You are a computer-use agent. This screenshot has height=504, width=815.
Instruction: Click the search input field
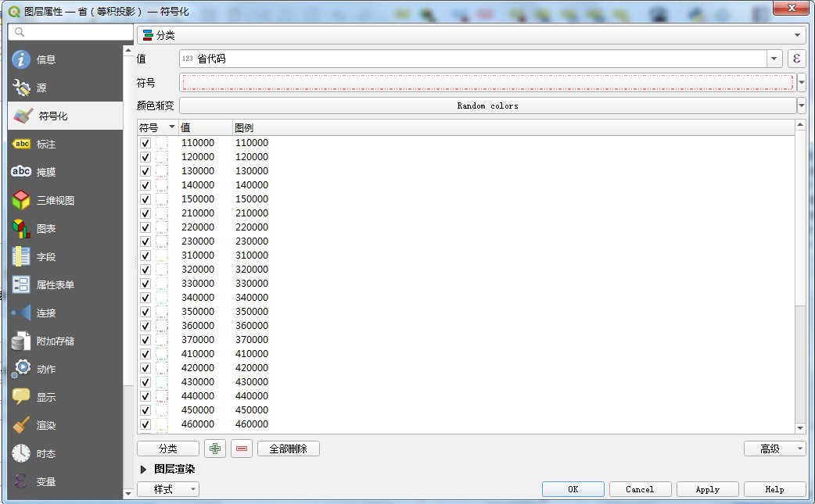tap(70, 32)
